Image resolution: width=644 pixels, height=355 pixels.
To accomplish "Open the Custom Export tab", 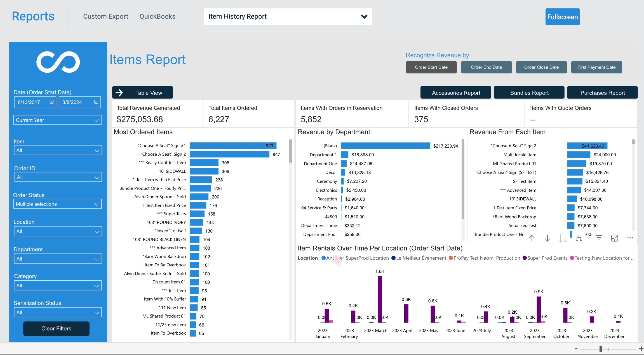I will point(106,16).
